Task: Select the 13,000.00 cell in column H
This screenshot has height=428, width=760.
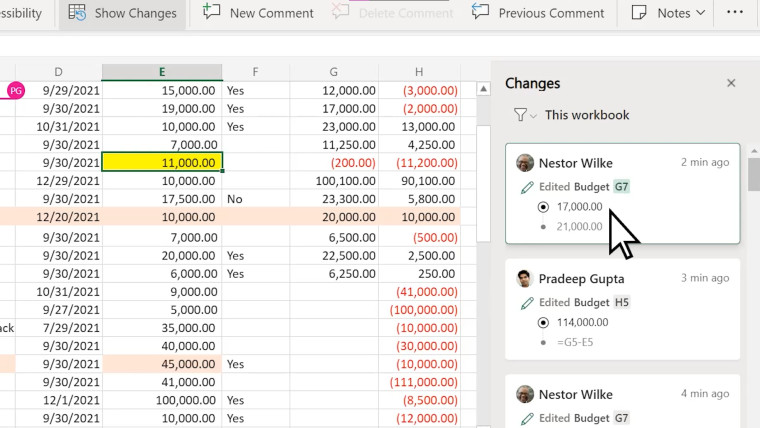Action: tap(419, 127)
